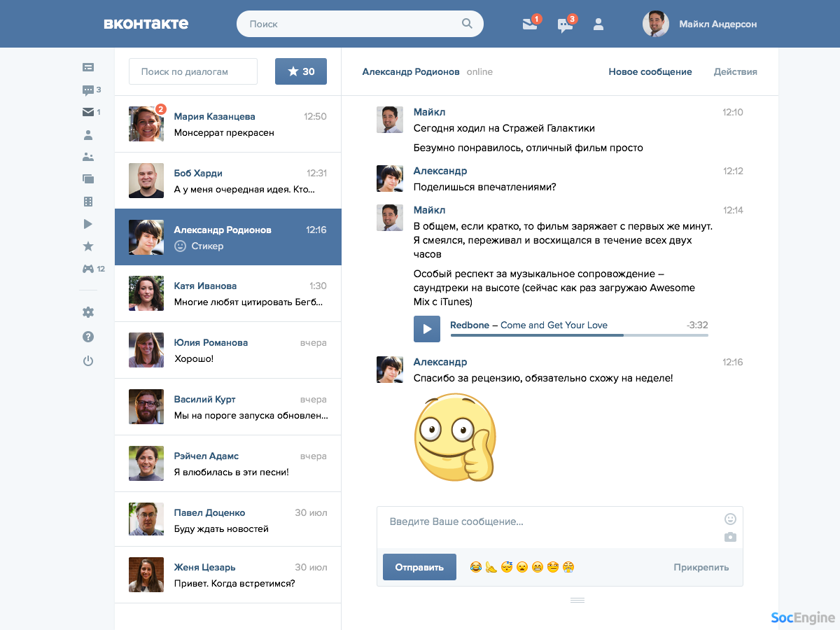840x630 pixels.
Task: Toggle the starred dialogs filter showing 30
Action: 301,71
